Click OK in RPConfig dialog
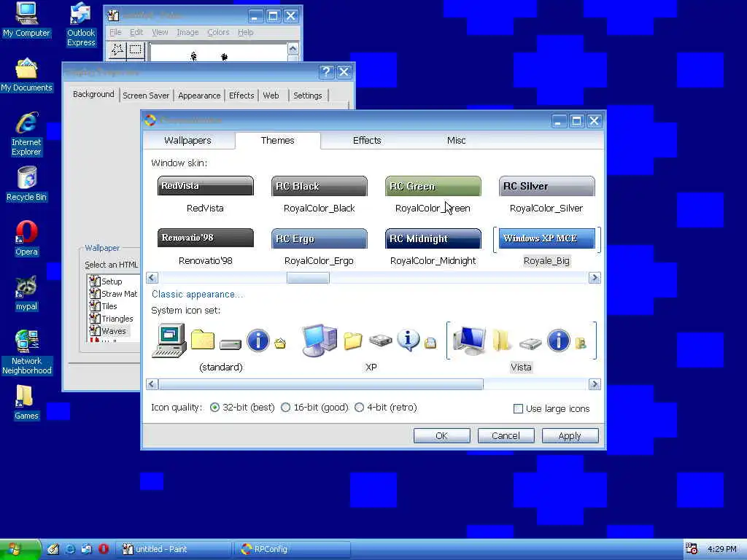The height and width of the screenshot is (560, 747). point(441,436)
